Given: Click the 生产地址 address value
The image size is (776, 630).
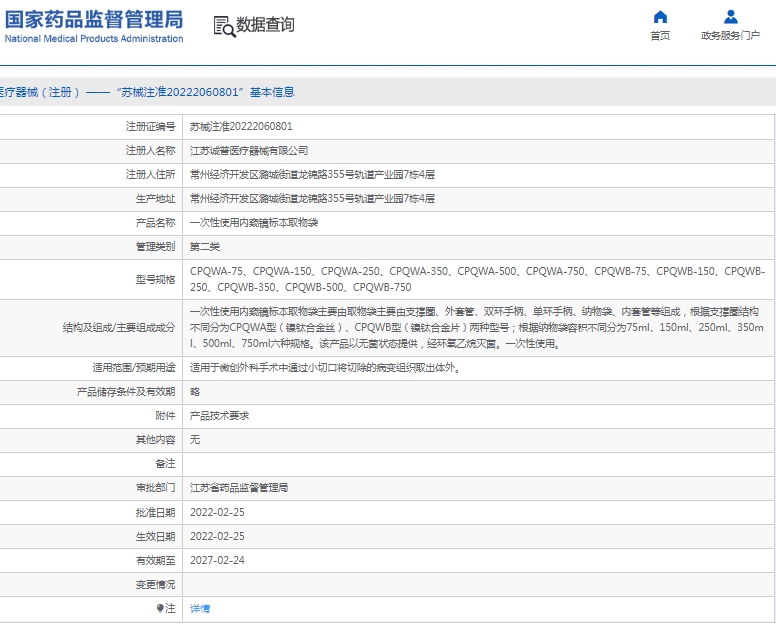Looking at the screenshot, I should tap(312, 198).
